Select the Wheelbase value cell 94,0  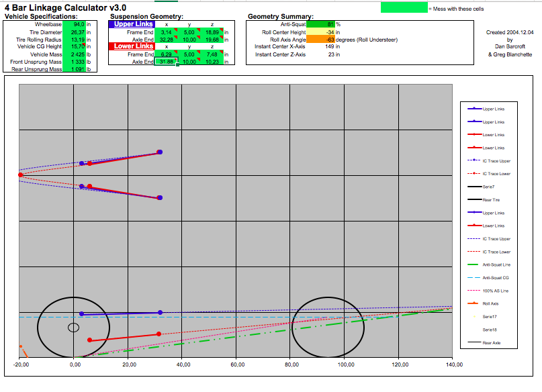coord(74,25)
